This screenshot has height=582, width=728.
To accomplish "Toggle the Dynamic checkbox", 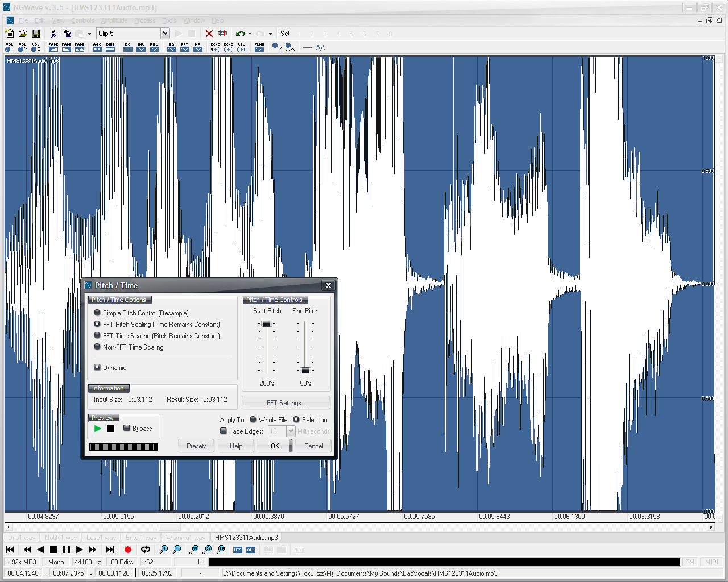I will pyautogui.click(x=97, y=367).
